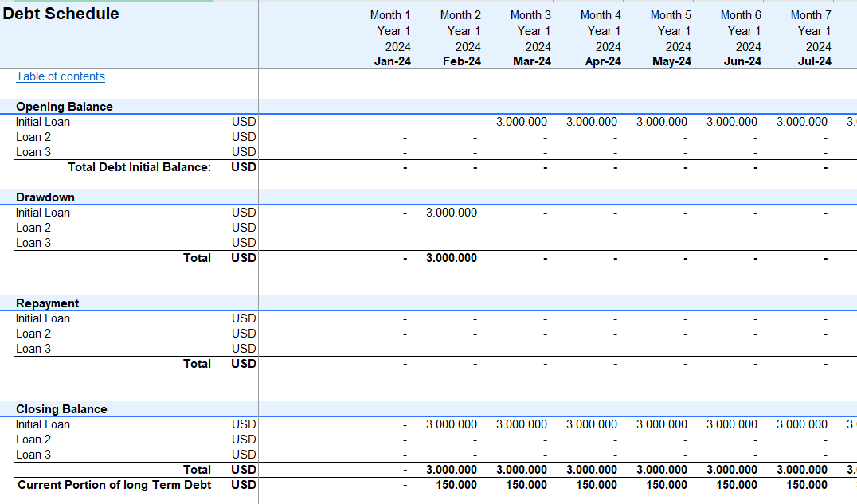Select the Month 4 header cell
The width and height of the screenshot is (857, 504).
601,15
